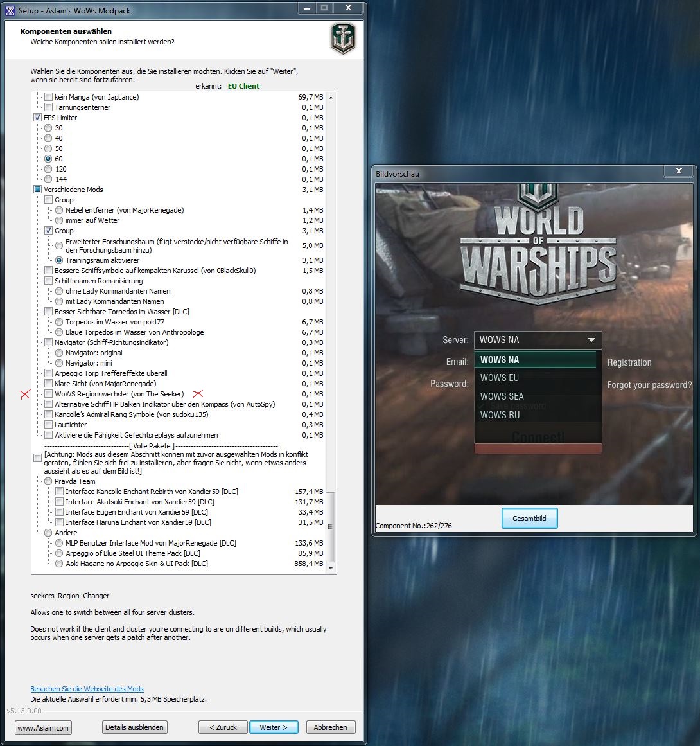This screenshot has width=700, height=746.
Task: Click Forgot your password? link
Action: click(649, 385)
